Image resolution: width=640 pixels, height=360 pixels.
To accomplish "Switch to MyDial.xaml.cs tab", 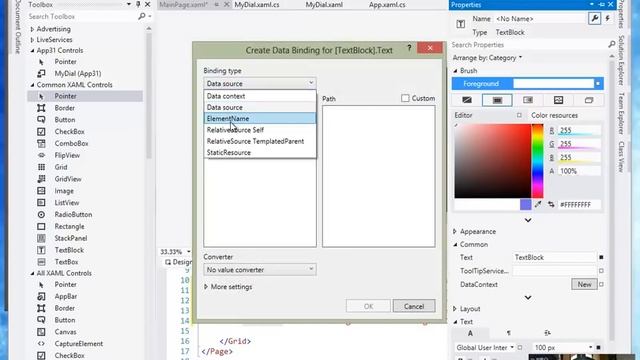I will (257, 5).
